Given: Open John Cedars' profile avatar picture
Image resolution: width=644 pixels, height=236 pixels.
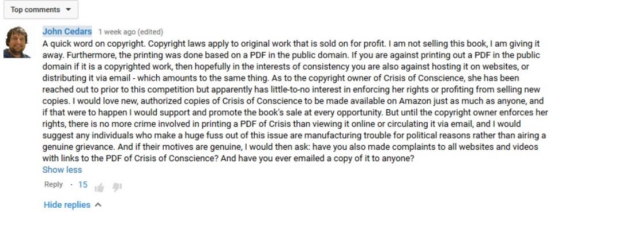Looking at the screenshot, I should (x=17, y=42).
